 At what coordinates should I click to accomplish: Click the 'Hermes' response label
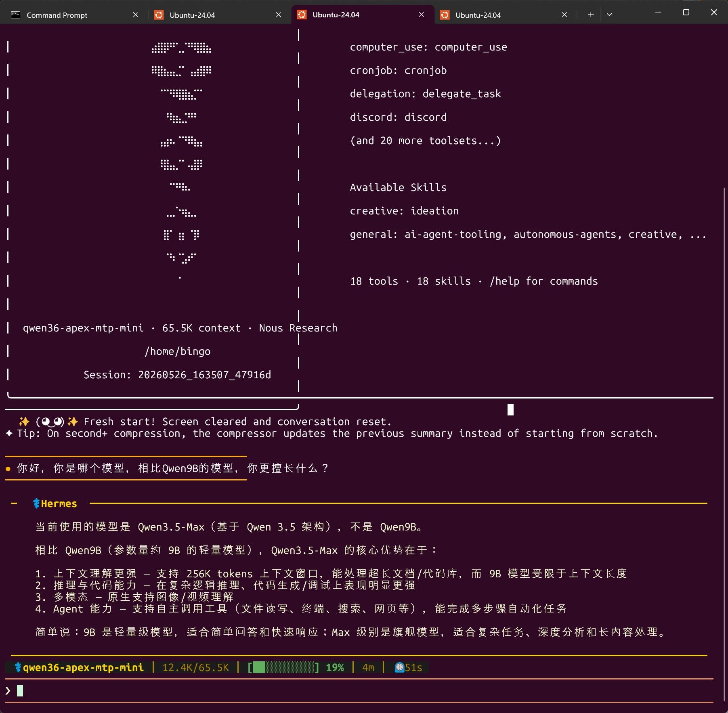pos(59,503)
